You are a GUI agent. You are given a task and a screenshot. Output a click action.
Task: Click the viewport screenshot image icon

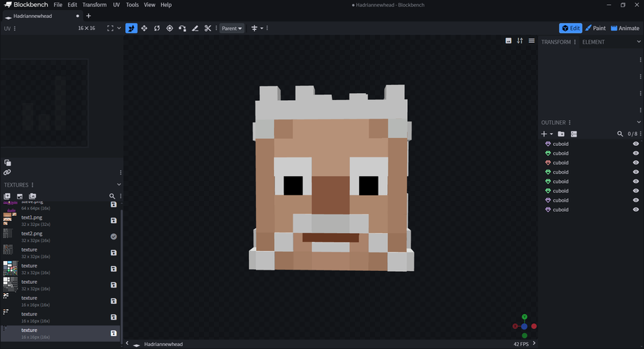(509, 41)
